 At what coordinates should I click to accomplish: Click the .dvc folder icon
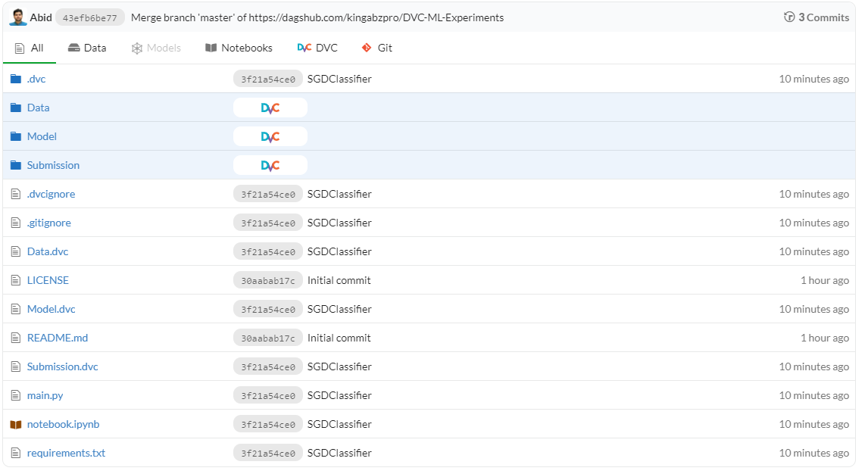coord(16,80)
